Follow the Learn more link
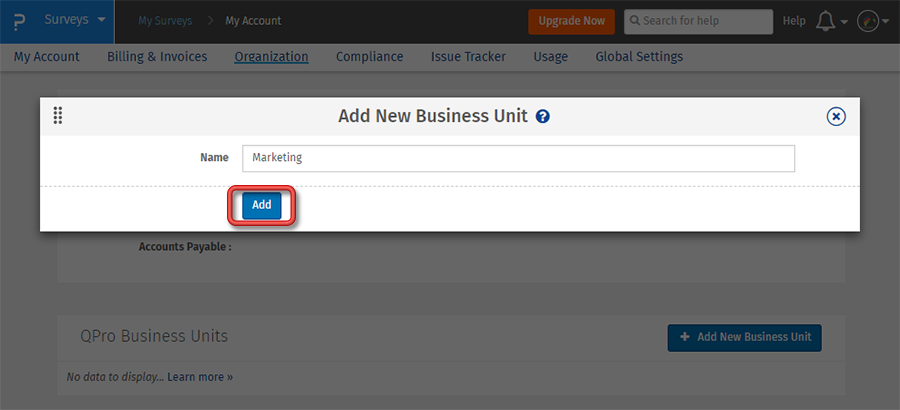Image resolution: width=900 pixels, height=410 pixels. (x=200, y=377)
